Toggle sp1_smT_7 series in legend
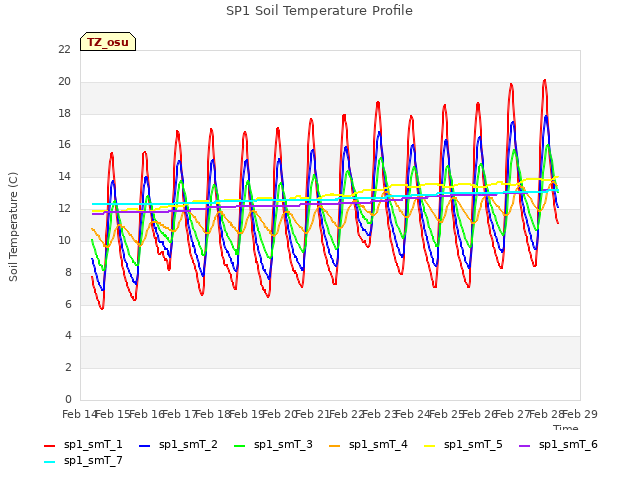Image resolution: width=640 pixels, height=480 pixels. pos(83,461)
